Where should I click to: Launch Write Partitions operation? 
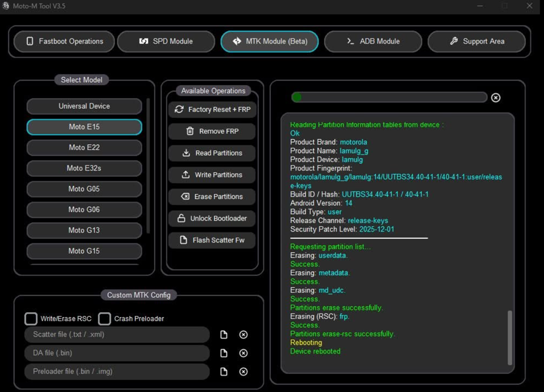212,175
